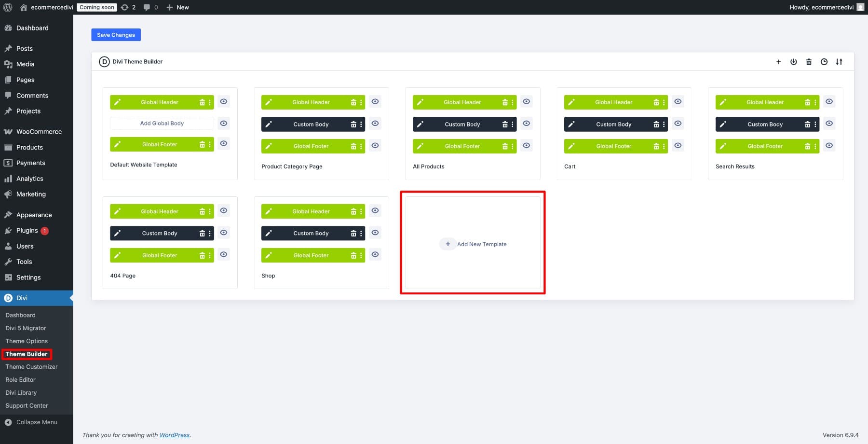This screenshot has width=868, height=444.
Task: Delete Custom Body in All Products template
Action: click(505, 124)
